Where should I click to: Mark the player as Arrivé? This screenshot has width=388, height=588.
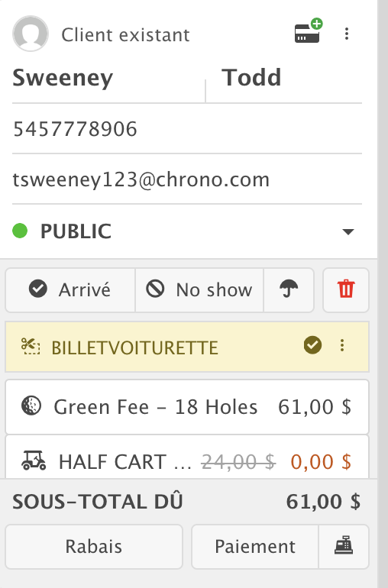70,290
